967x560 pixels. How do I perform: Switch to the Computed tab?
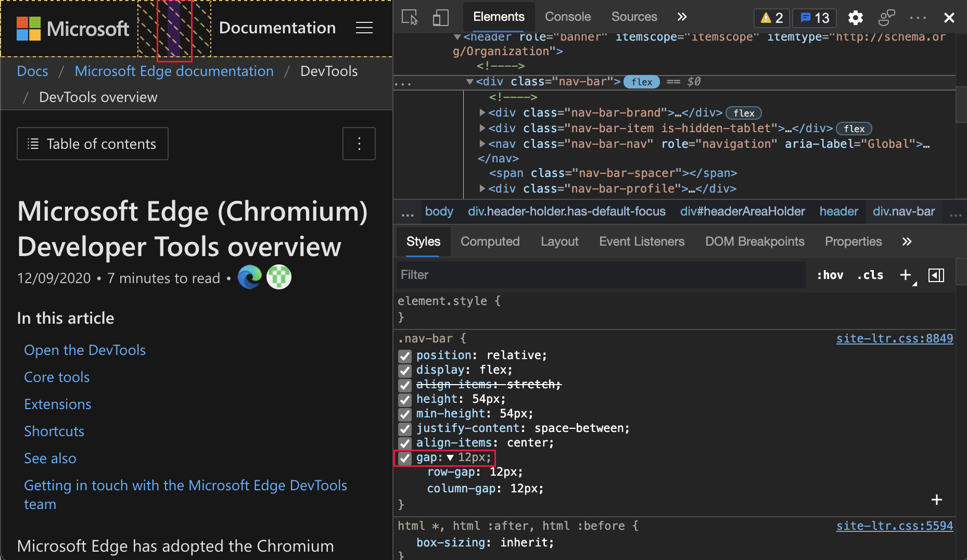click(490, 241)
